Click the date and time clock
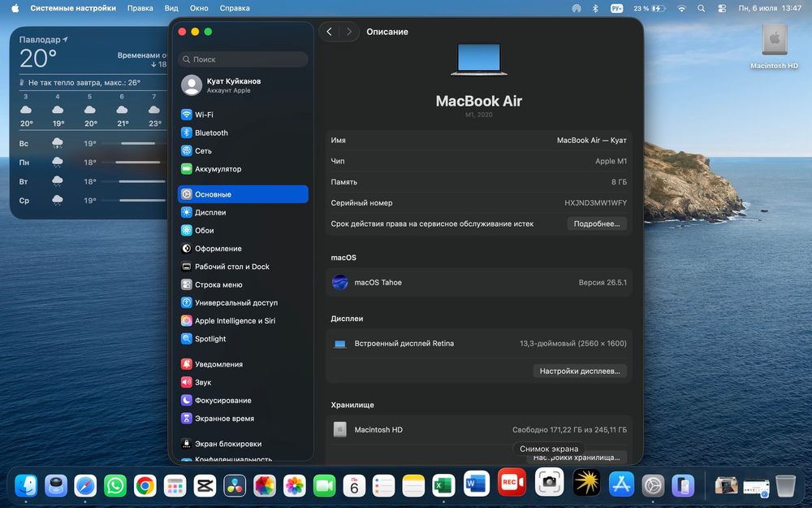 (770, 8)
